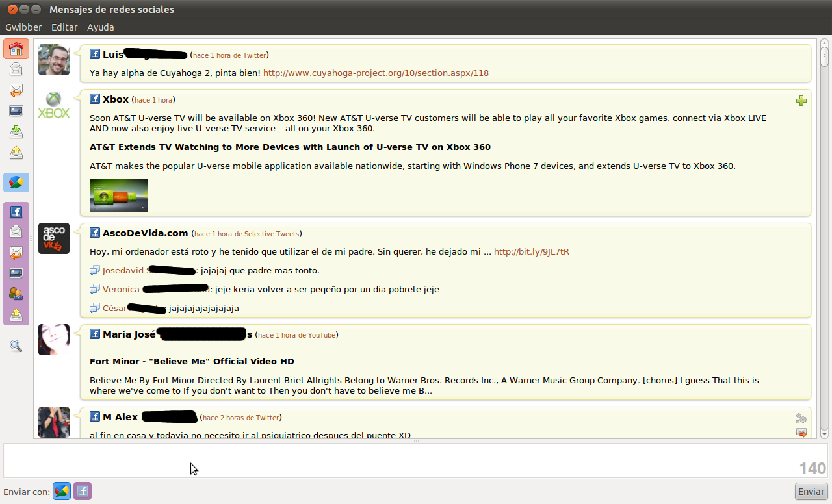Click 'hace 2 horas de Twitter' timestamp
Image resolution: width=832 pixels, height=504 pixels.
[x=241, y=418]
